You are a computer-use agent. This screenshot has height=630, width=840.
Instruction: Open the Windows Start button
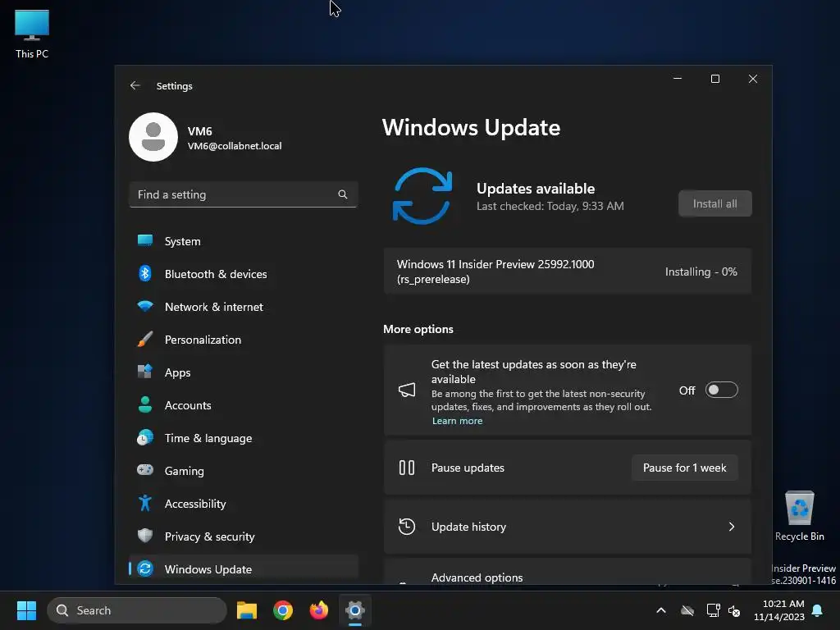tap(26, 610)
